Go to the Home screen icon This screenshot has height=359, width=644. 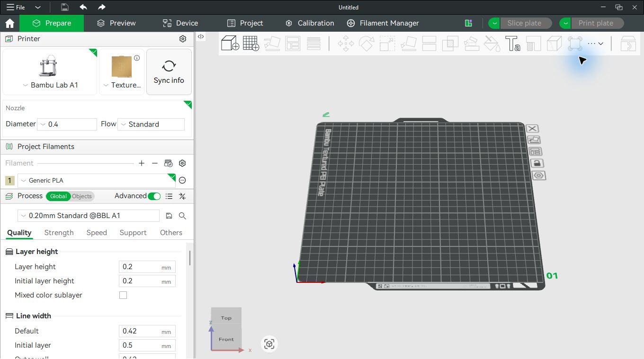point(9,23)
